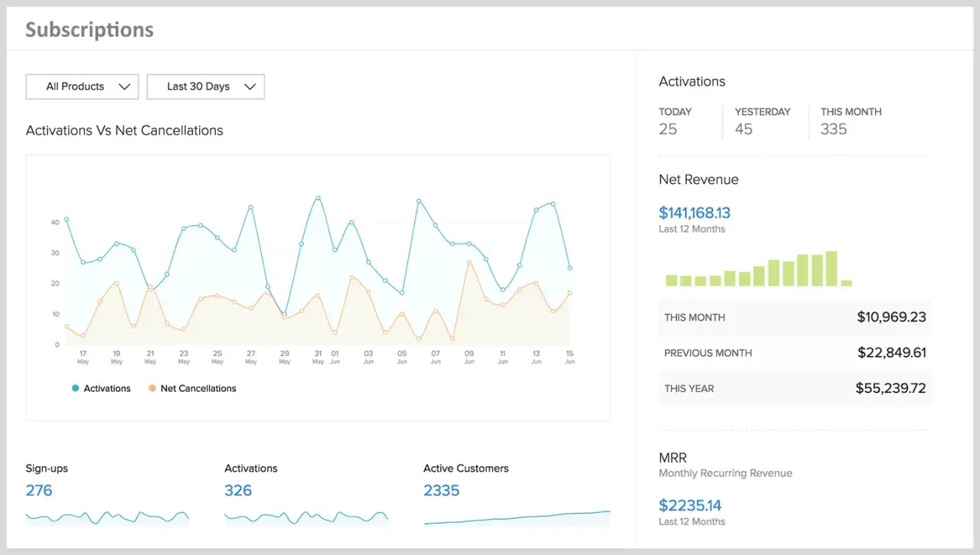
Task: Click the PREVIOUS MONTH revenue row $22,849.61
Action: coord(795,353)
